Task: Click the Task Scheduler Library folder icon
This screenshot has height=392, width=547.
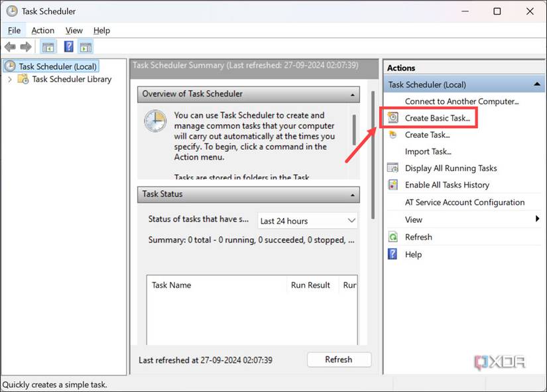Action: [x=23, y=79]
